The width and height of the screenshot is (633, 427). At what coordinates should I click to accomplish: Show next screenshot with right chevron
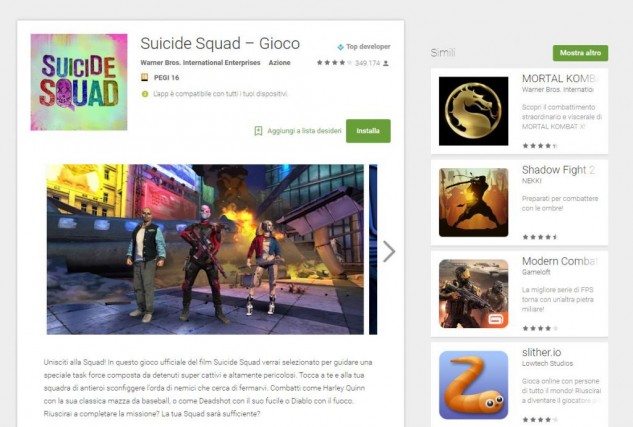(389, 251)
